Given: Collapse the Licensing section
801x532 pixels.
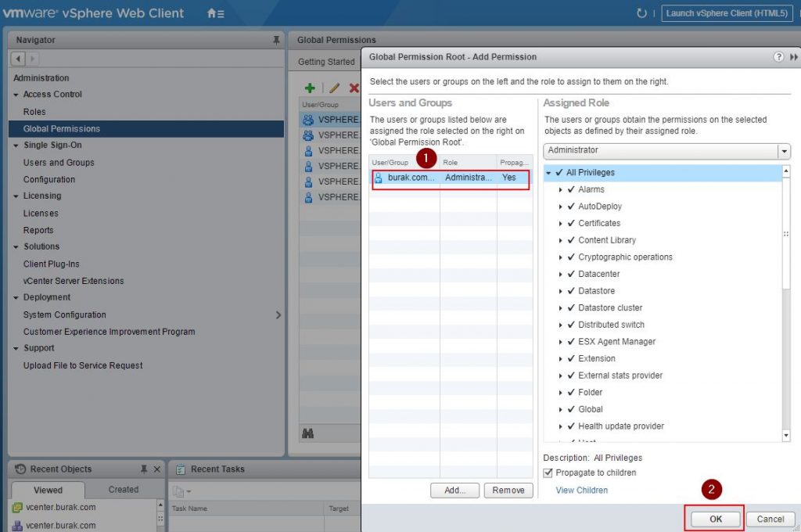Looking at the screenshot, I should tap(16, 196).
